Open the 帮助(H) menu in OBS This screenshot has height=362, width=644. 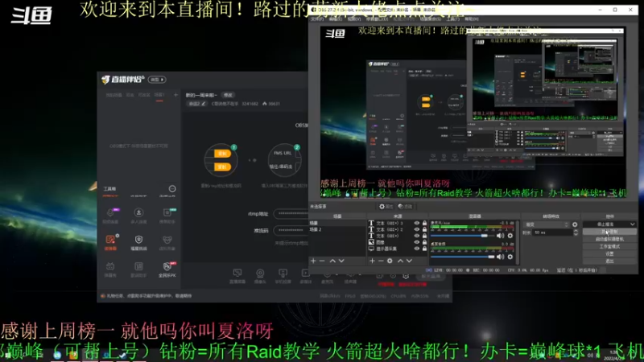(x=472, y=19)
